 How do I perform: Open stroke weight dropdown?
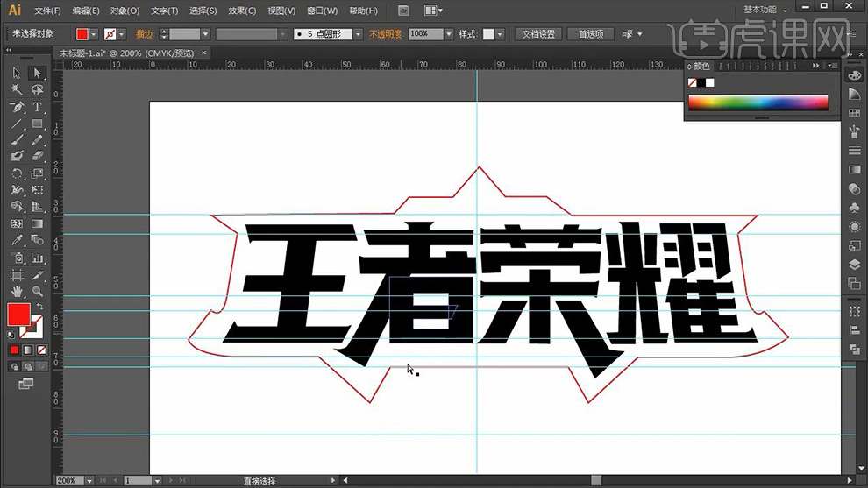[205, 34]
